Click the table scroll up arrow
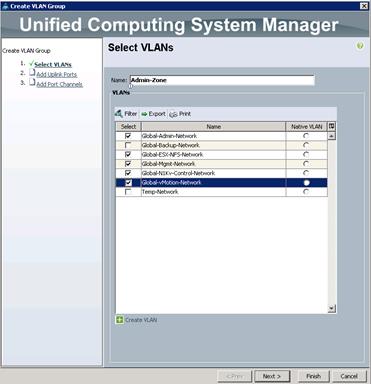Screen dimensions: 371x384 [331, 136]
